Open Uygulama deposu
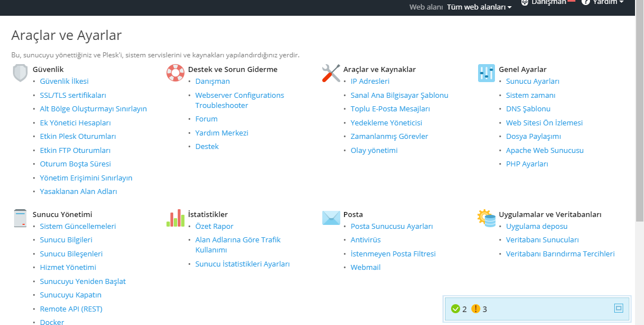Image resolution: width=644 pixels, height=325 pixels. pyautogui.click(x=537, y=226)
